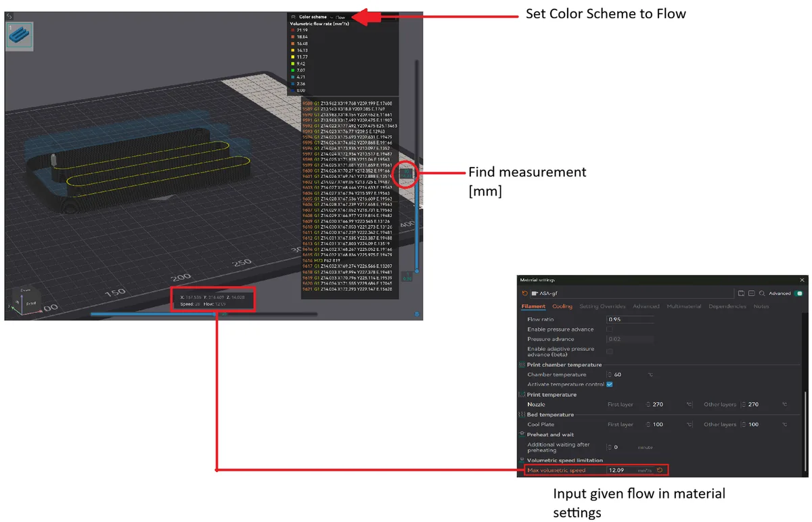This screenshot has height=522, width=812.
Task: Click the Volumetric speed limitation section icon
Action: (x=522, y=460)
